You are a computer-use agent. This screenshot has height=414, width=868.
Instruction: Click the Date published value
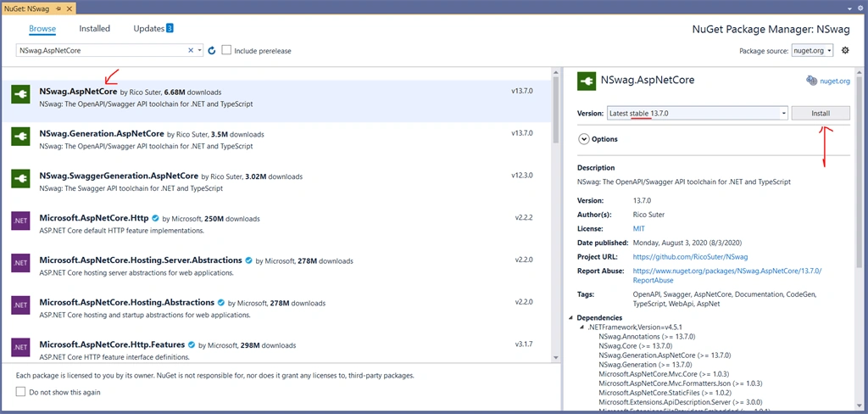(x=687, y=243)
